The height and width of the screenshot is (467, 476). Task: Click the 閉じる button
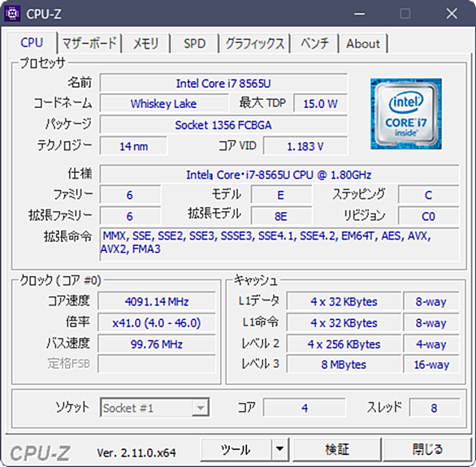coord(427,449)
